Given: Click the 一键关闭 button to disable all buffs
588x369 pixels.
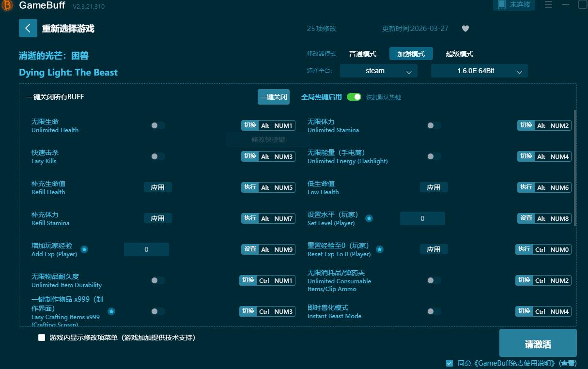Looking at the screenshot, I should 274,97.
